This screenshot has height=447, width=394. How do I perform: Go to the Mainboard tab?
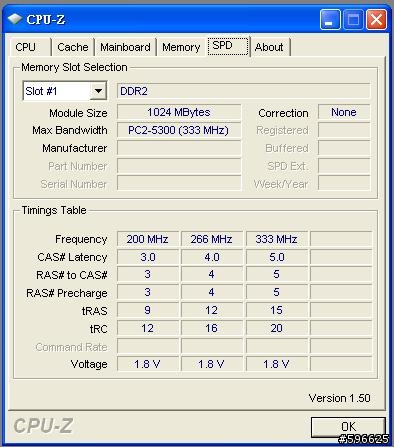[x=125, y=47]
